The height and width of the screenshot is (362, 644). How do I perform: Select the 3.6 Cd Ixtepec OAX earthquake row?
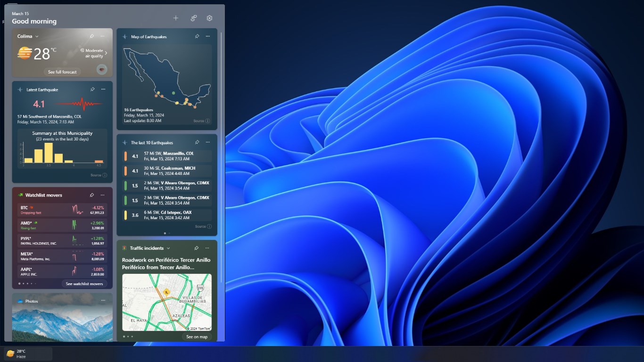click(x=167, y=215)
